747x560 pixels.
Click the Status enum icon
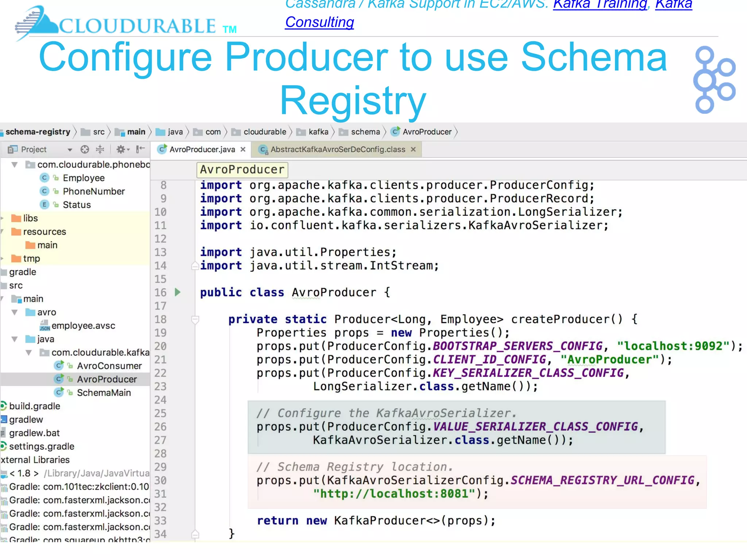pos(44,205)
